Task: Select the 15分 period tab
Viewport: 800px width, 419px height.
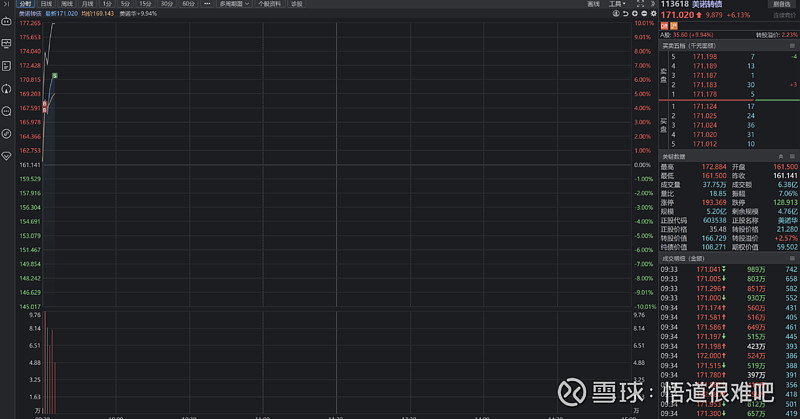Action: [x=145, y=4]
